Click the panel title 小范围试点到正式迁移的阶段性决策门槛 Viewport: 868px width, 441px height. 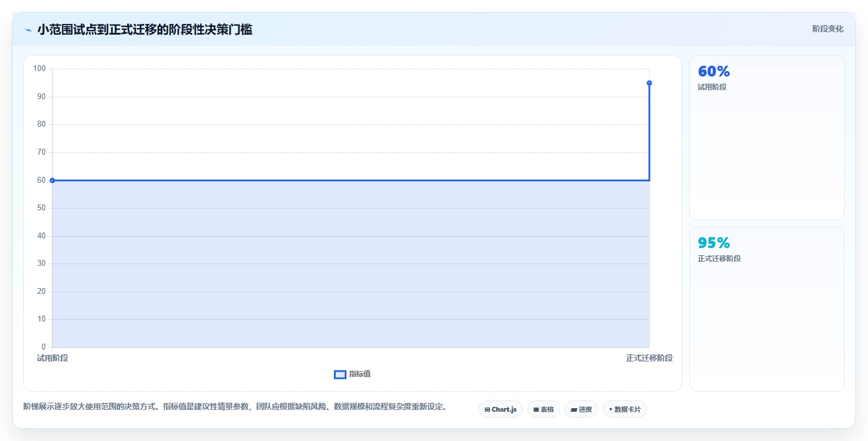(145, 29)
